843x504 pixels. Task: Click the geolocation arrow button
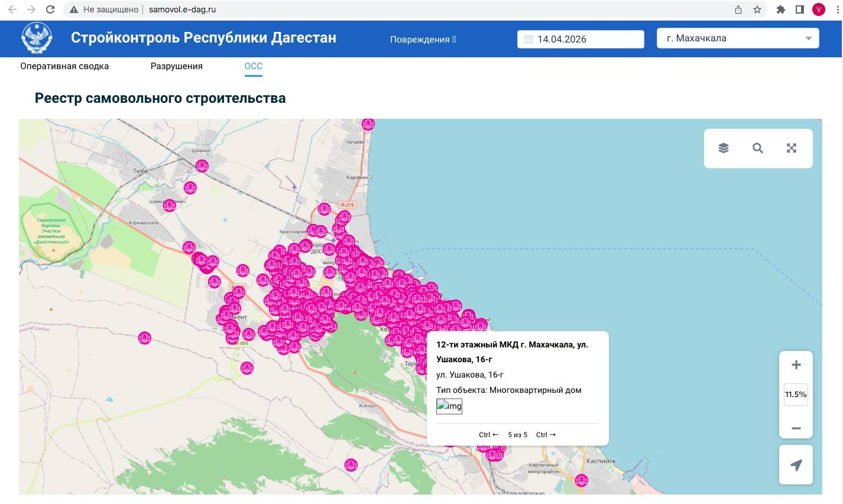(x=796, y=466)
